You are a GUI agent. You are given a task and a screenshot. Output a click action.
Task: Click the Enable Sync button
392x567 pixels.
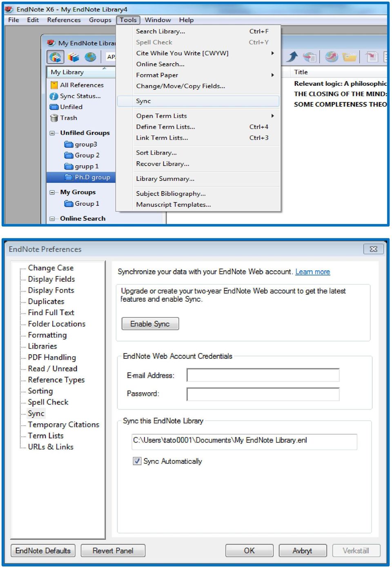click(150, 324)
